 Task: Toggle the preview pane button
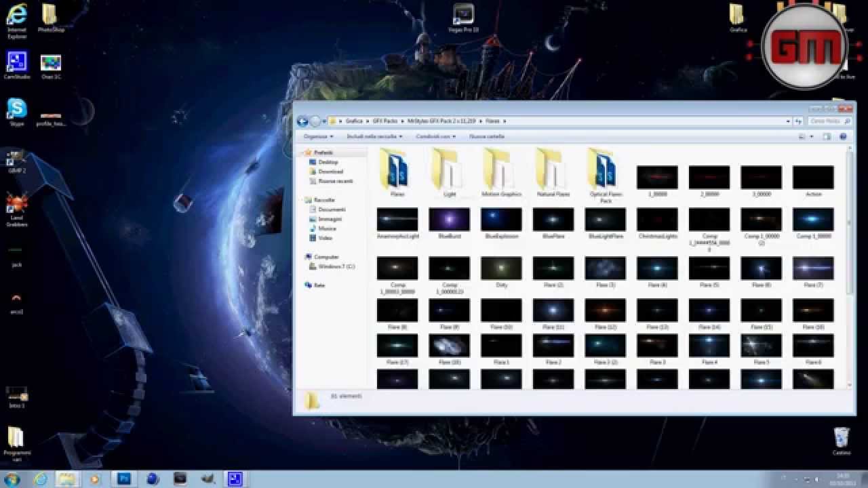click(827, 136)
